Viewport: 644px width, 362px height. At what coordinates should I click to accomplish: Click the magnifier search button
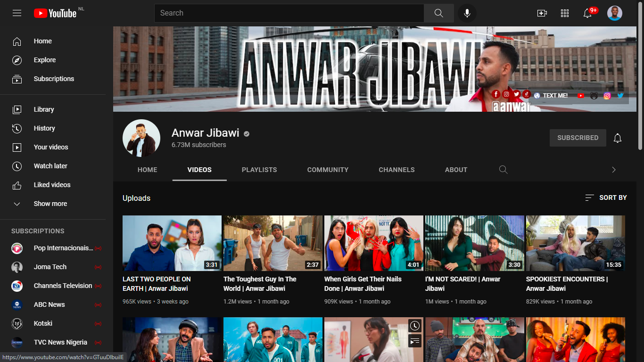click(x=439, y=13)
